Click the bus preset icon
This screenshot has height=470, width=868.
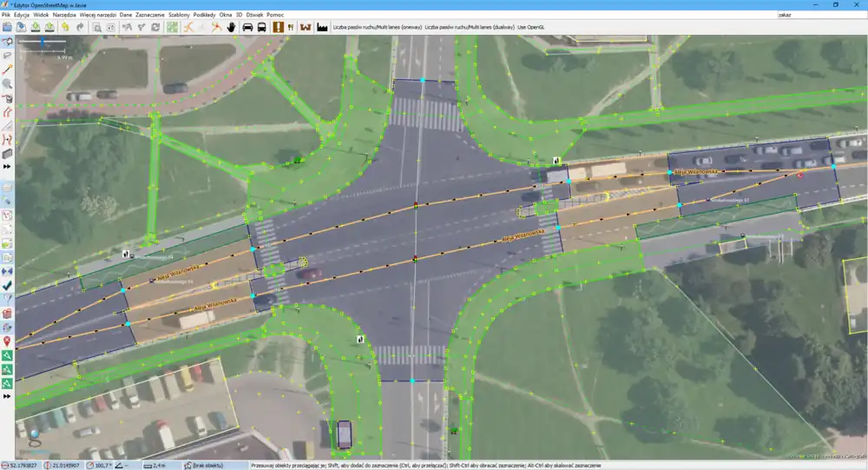coord(261,27)
